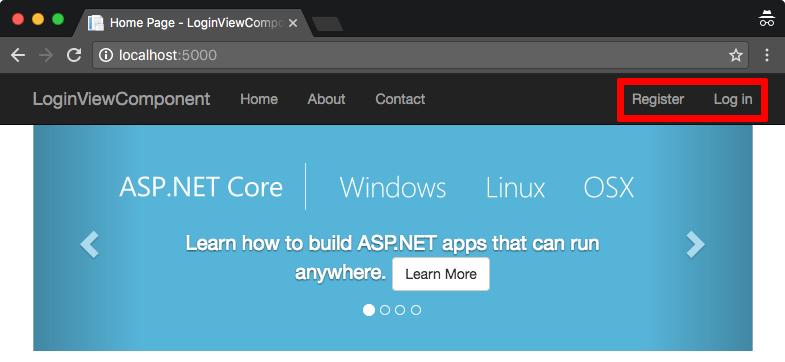The image size is (785, 362).
Task: Select the fourth carousel indicator dot
Action: [416, 310]
